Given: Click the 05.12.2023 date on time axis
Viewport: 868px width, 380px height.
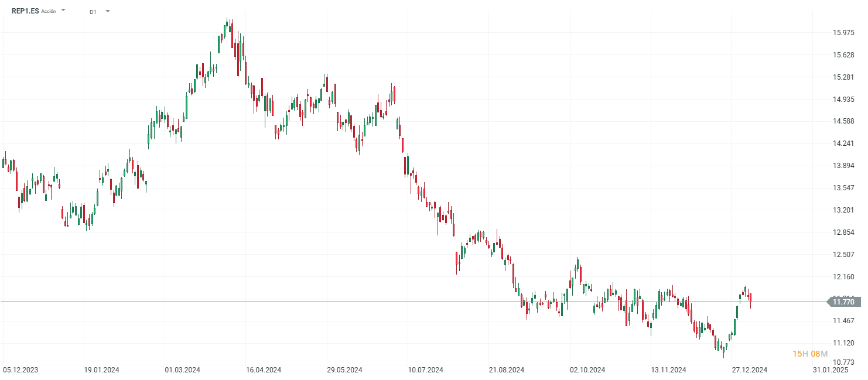Looking at the screenshot, I should 20,370.
